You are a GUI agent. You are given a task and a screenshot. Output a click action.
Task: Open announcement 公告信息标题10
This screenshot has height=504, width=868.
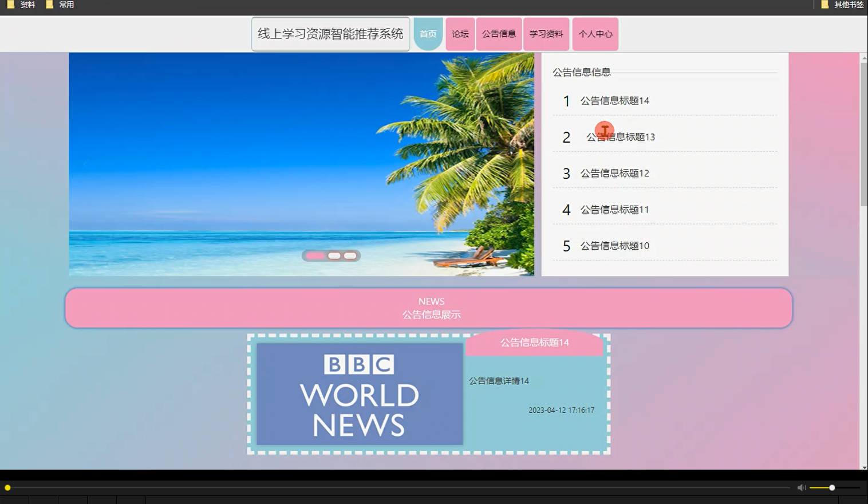click(x=614, y=245)
